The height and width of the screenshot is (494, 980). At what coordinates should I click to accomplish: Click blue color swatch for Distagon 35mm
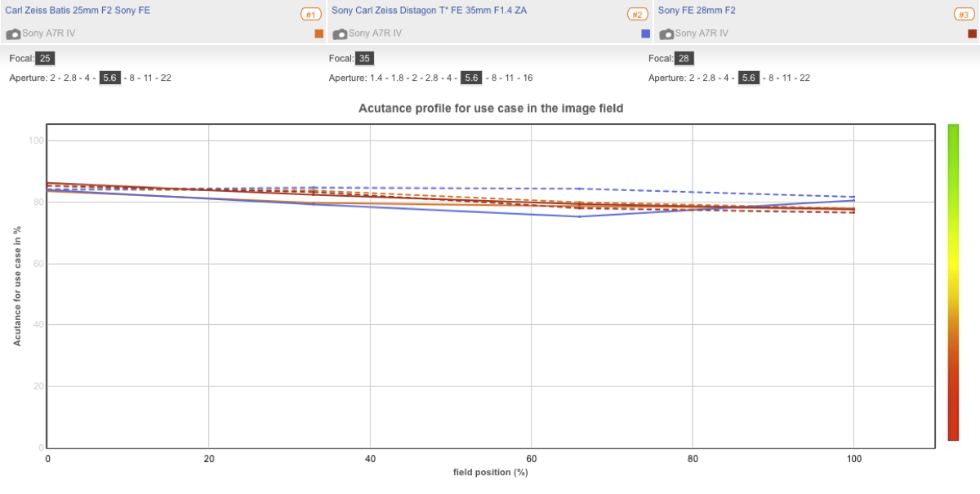click(x=646, y=33)
